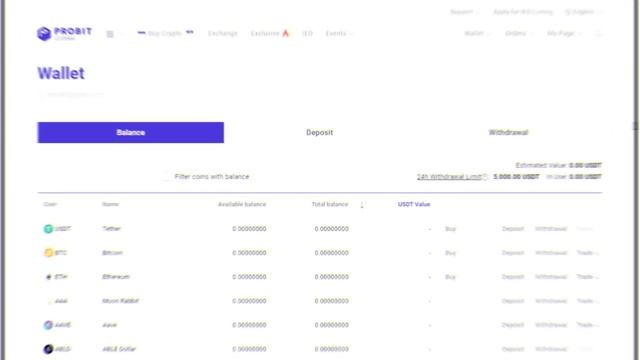Open Buy Crypto from the navigation bar

164,33
